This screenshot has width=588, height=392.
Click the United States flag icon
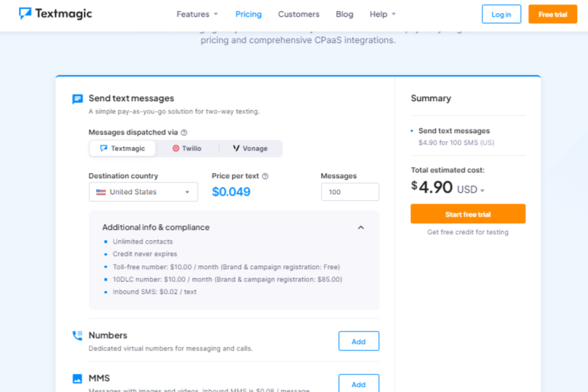[x=101, y=192]
